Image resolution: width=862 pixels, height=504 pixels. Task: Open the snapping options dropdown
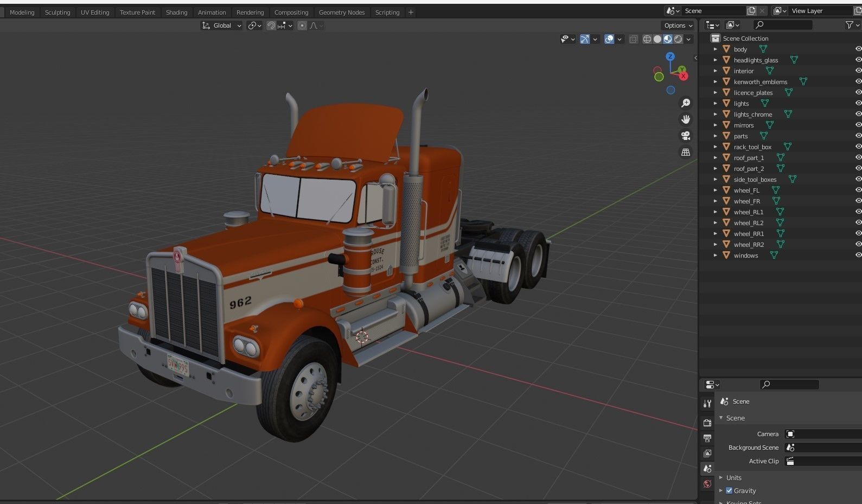285,25
